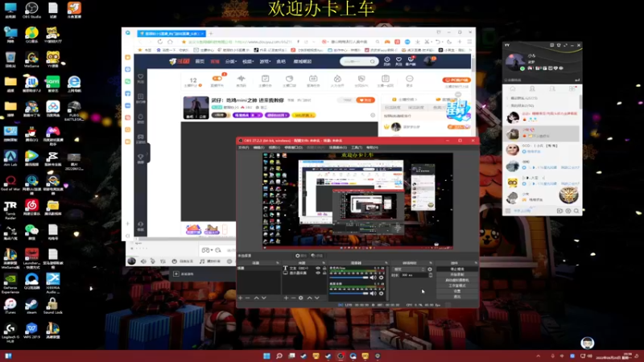The height and width of the screenshot is (362, 644).
Task: Click the browser vertical scrollbar
Action: click(473, 64)
